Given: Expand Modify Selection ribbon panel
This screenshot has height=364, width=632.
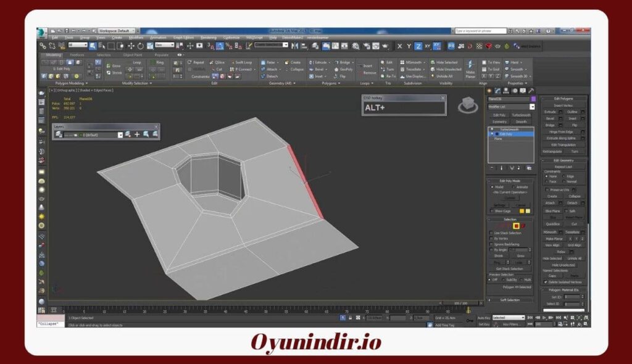Looking at the screenshot, I should click(x=137, y=83).
